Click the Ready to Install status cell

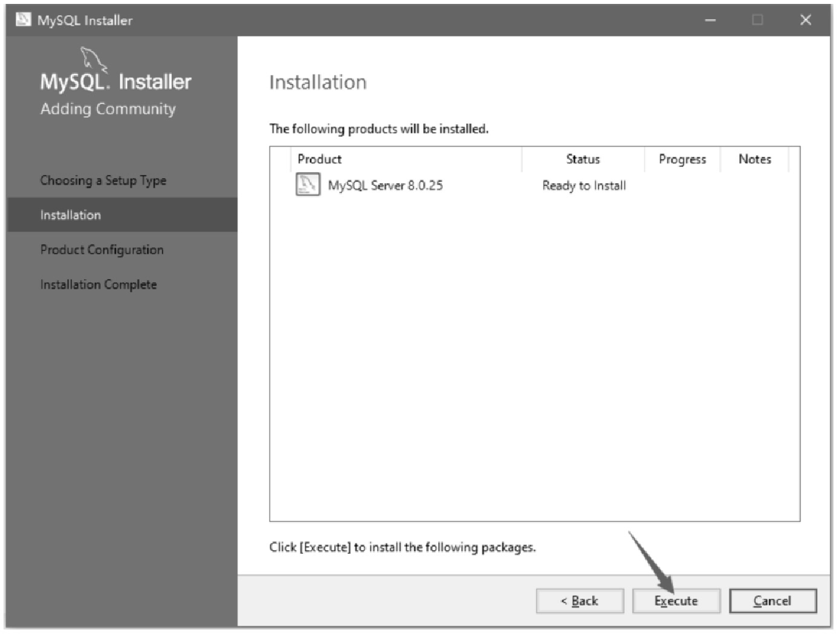(583, 186)
